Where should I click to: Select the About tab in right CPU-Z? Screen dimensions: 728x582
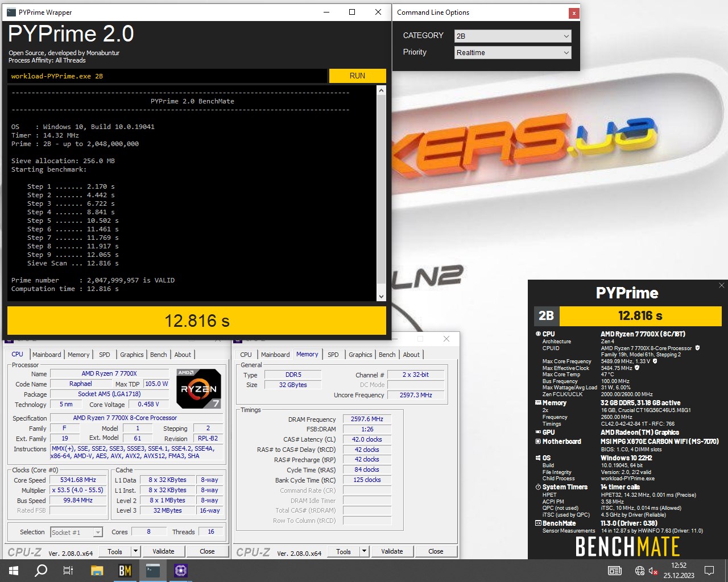[411, 355]
